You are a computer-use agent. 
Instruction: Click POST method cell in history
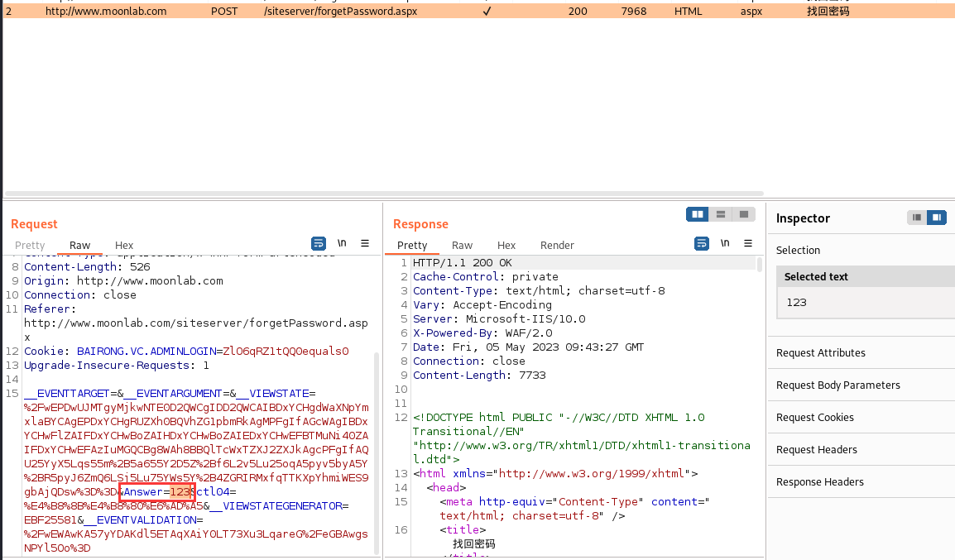coord(224,11)
